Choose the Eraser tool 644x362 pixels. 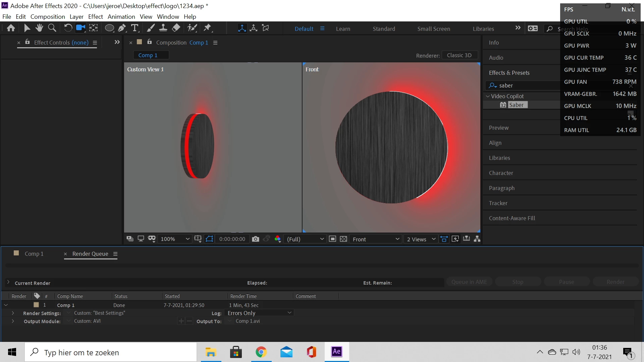pos(176,28)
